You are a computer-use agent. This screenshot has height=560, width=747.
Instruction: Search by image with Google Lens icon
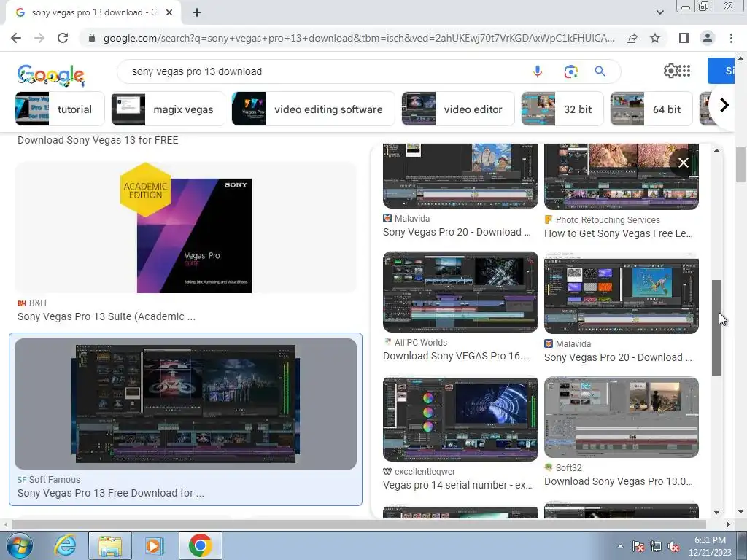click(x=570, y=71)
